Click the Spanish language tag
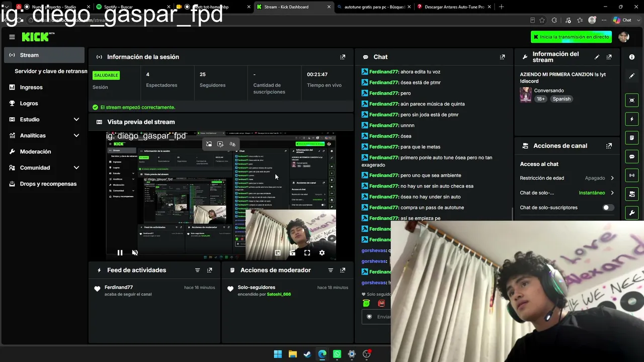The width and height of the screenshot is (644, 362). [x=561, y=99]
